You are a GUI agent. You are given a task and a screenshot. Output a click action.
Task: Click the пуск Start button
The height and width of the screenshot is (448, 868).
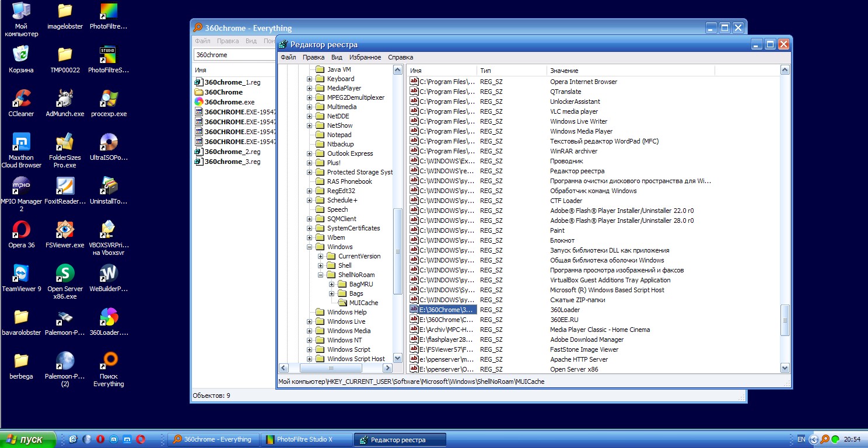tap(28, 439)
